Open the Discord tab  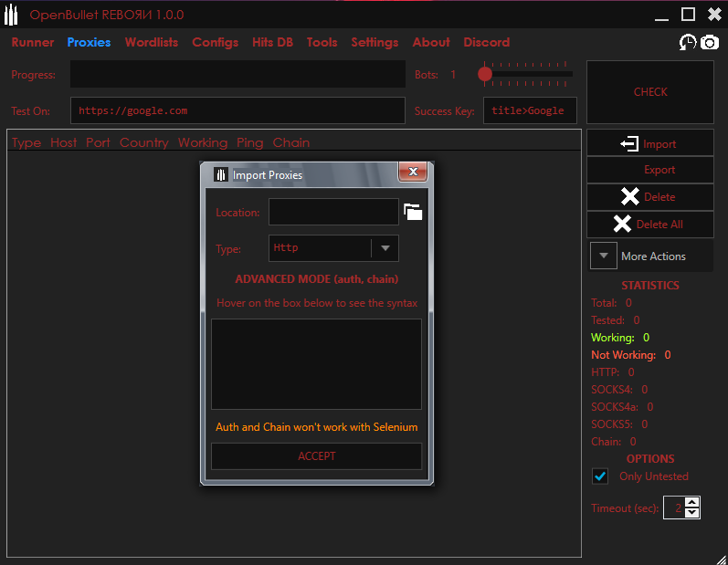486,42
